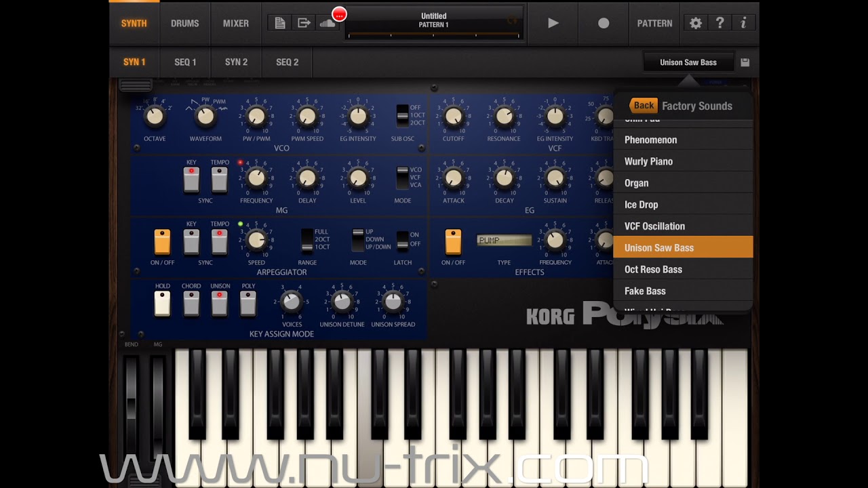This screenshot has width=868, height=488.
Task: Toggle the MG MODE switch
Action: point(403,178)
